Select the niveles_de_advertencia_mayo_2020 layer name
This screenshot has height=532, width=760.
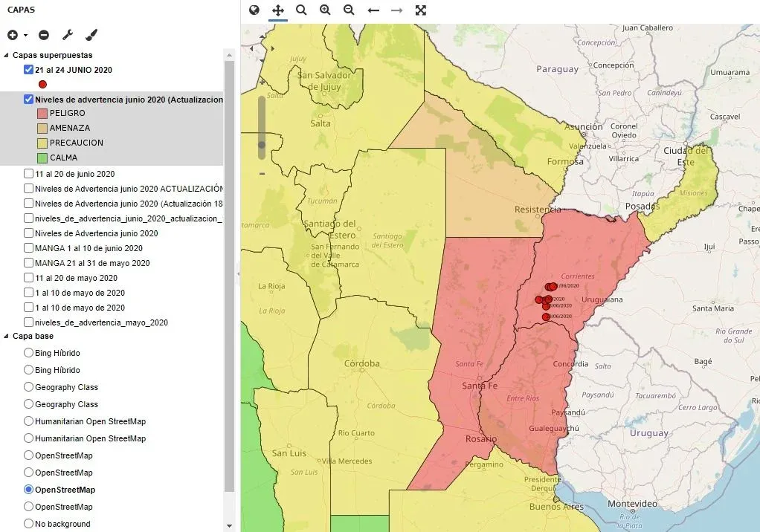[x=101, y=322]
